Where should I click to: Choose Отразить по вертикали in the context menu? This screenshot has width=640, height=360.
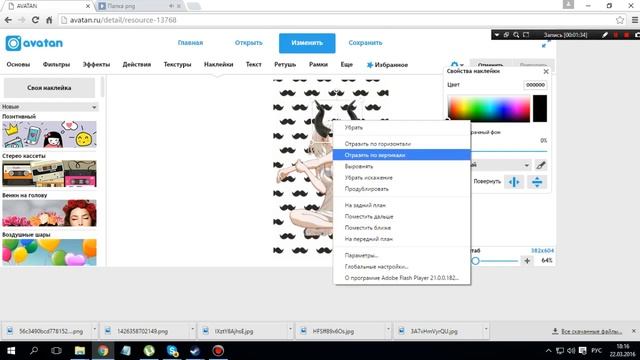click(401, 155)
